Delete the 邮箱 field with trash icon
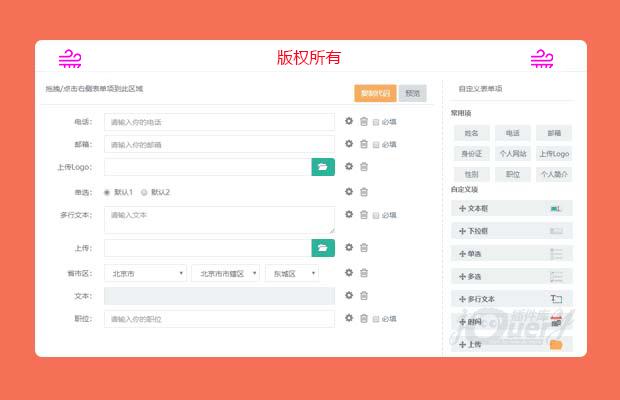The height and width of the screenshot is (400, 620). 364,144
